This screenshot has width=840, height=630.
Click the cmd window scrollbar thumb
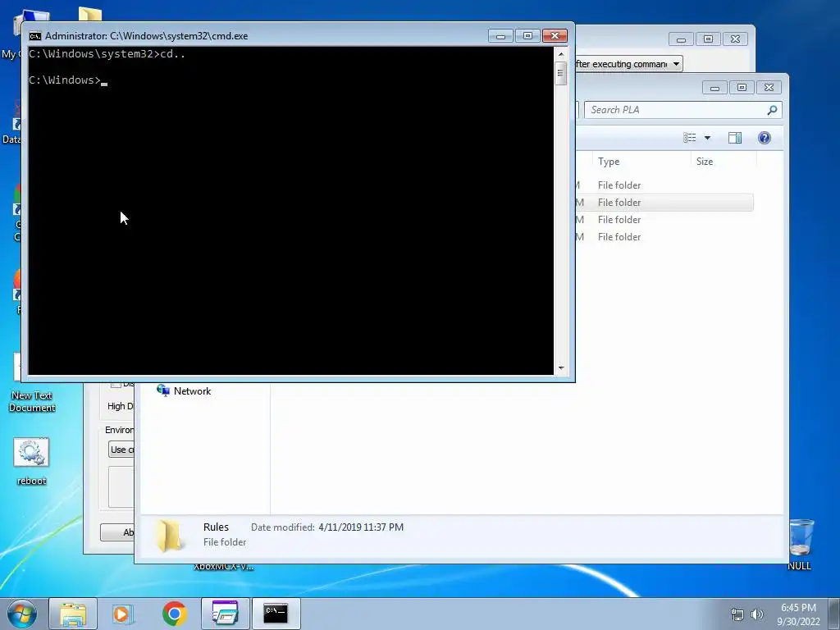[x=561, y=73]
